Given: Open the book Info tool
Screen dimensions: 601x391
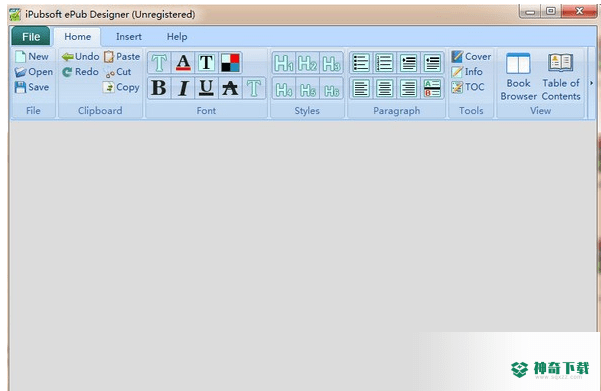Looking at the screenshot, I should [x=467, y=72].
